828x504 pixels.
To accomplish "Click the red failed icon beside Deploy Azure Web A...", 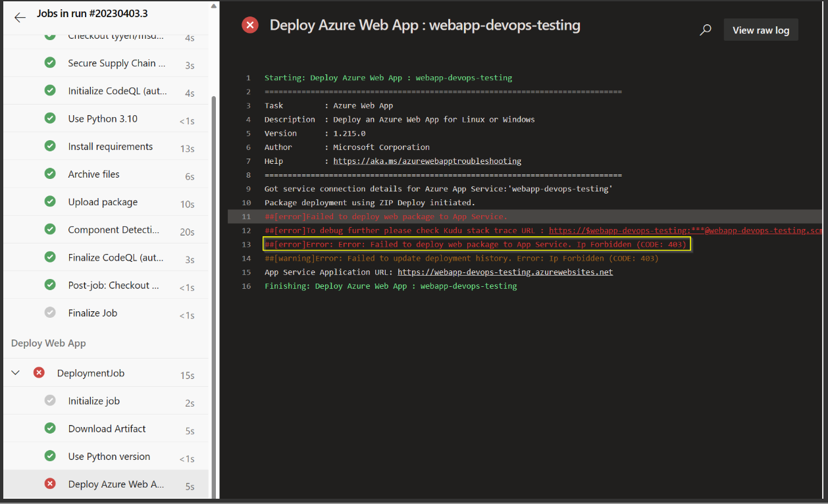I will tap(50, 484).
